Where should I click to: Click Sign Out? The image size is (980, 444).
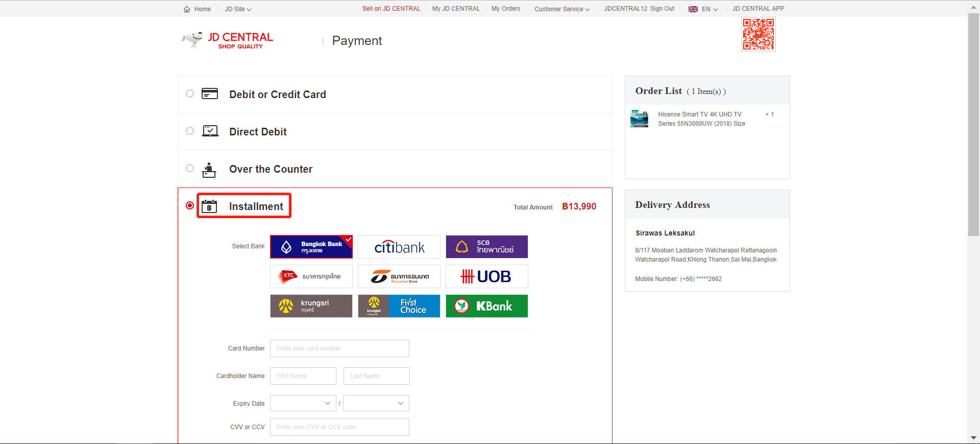[662, 9]
